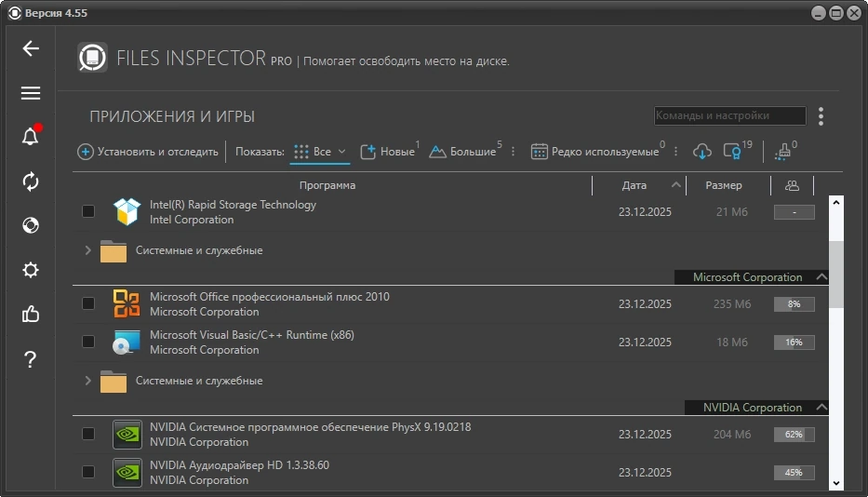Click the scrollbar down arrow of the list

click(x=835, y=483)
